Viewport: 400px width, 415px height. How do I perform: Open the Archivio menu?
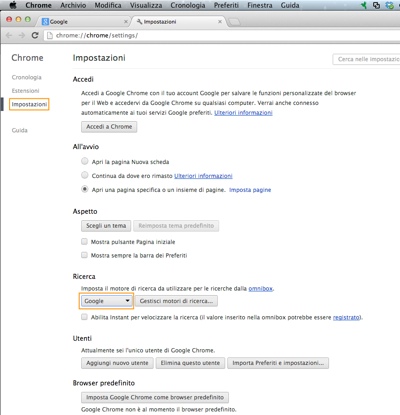click(73, 5)
